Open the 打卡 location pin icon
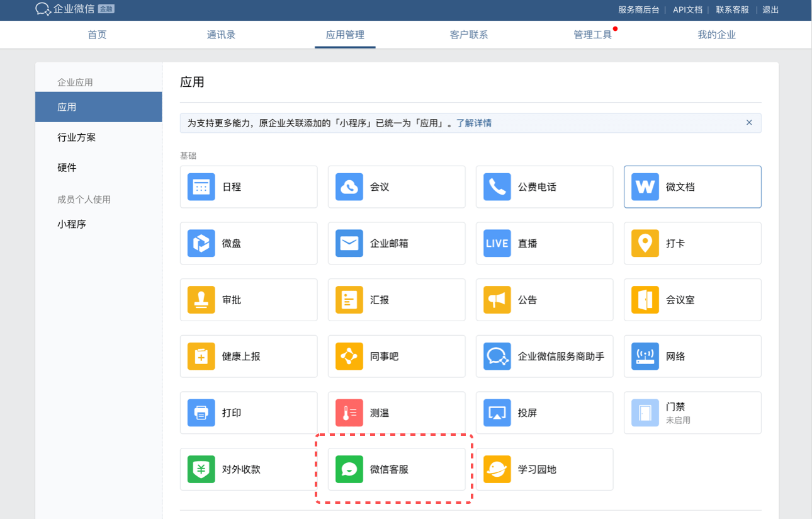812x519 pixels. [x=645, y=243]
